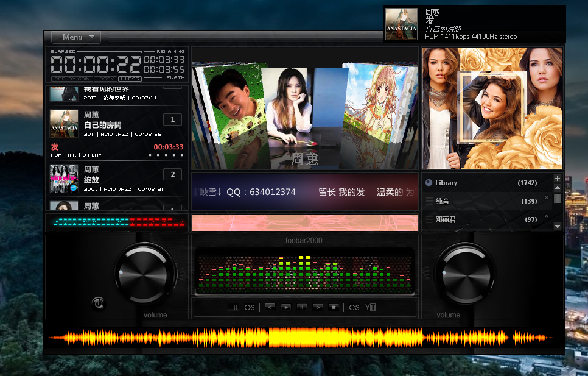
Task: Select the last partially visible 周蕙 track
Action: tap(116, 205)
